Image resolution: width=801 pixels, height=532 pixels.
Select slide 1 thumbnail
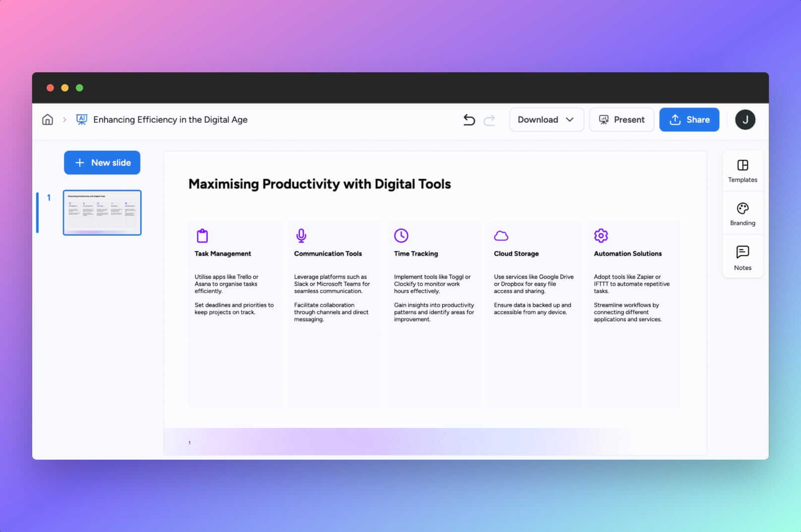click(x=102, y=213)
